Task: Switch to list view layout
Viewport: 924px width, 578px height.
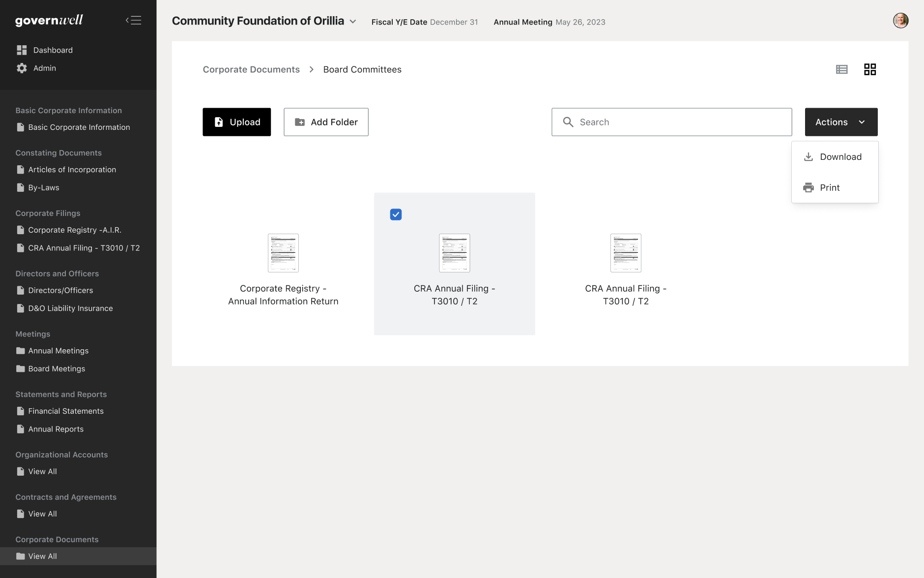Action: point(841,69)
